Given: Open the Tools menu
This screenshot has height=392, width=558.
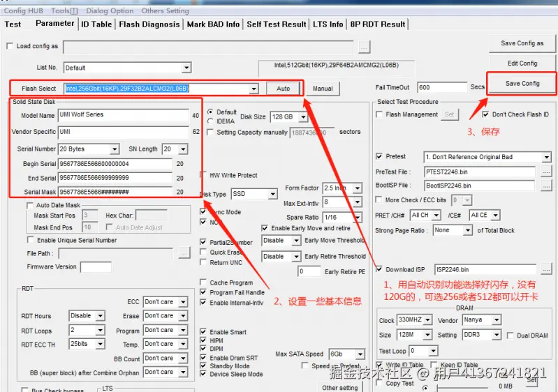Looking at the screenshot, I should click(x=64, y=10).
